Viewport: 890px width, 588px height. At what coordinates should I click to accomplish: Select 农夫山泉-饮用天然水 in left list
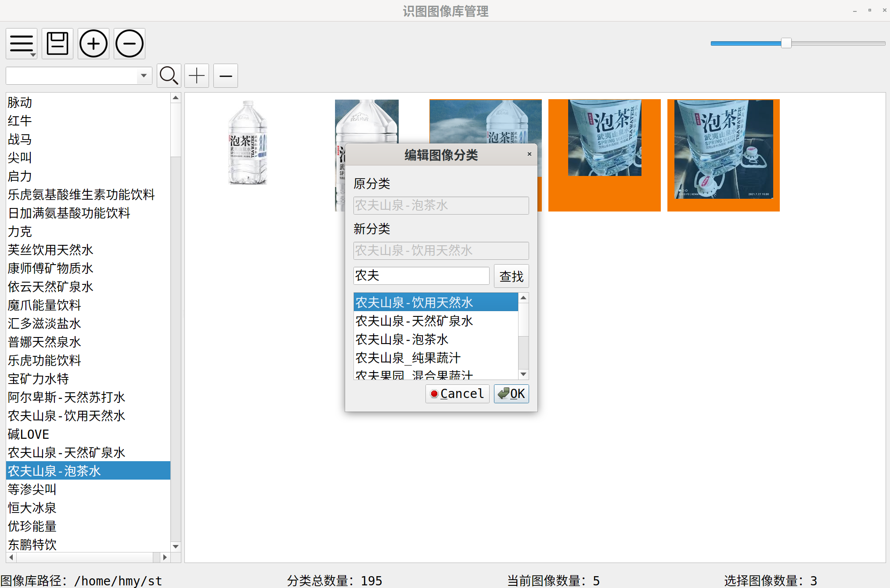coord(88,416)
